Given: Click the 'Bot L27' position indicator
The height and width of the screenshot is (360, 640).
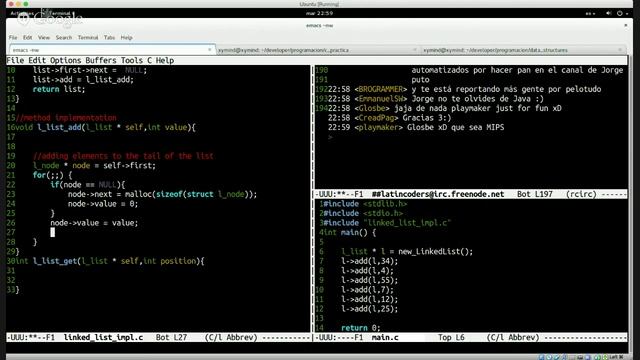Looking at the screenshot, I should tap(171, 338).
